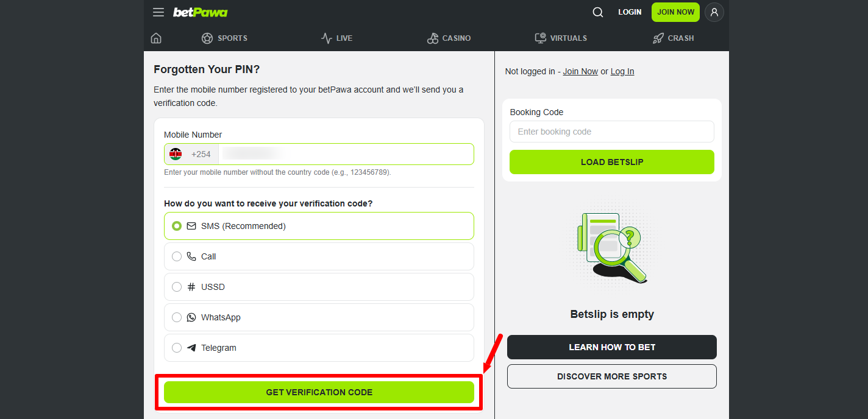Click the SMS envelope icon
Screen dimensions: 868x419
tap(191, 226)
